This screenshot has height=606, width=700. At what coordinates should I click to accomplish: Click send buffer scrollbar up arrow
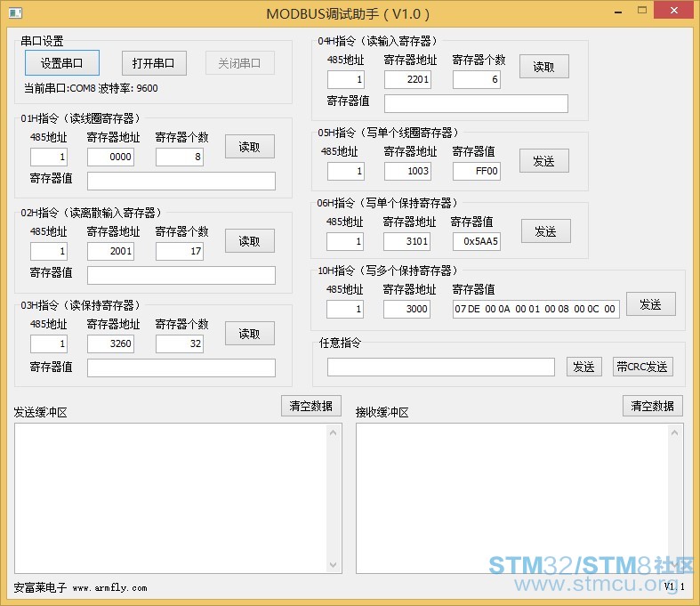point(333,432)
